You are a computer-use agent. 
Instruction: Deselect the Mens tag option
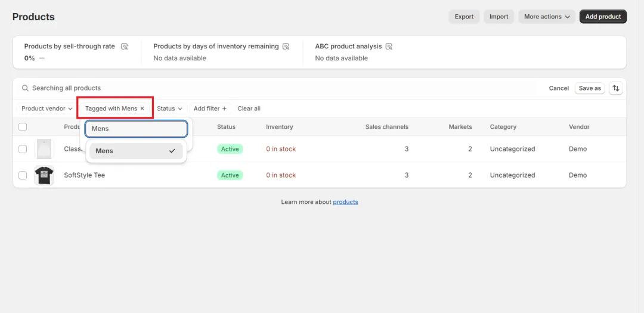pyautogui.click(x=136, y=151)
